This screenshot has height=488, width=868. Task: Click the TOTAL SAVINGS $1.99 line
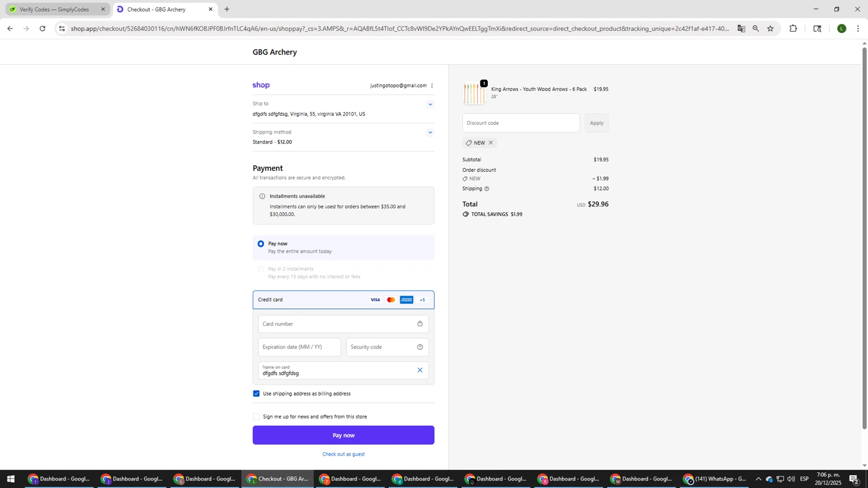click(492, 215)
